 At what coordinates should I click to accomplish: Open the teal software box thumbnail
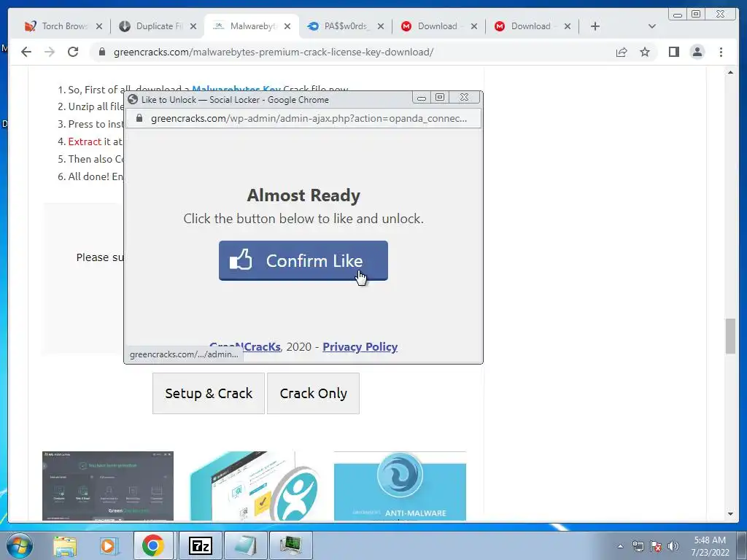pyautogui.click(x=253, y=486)
